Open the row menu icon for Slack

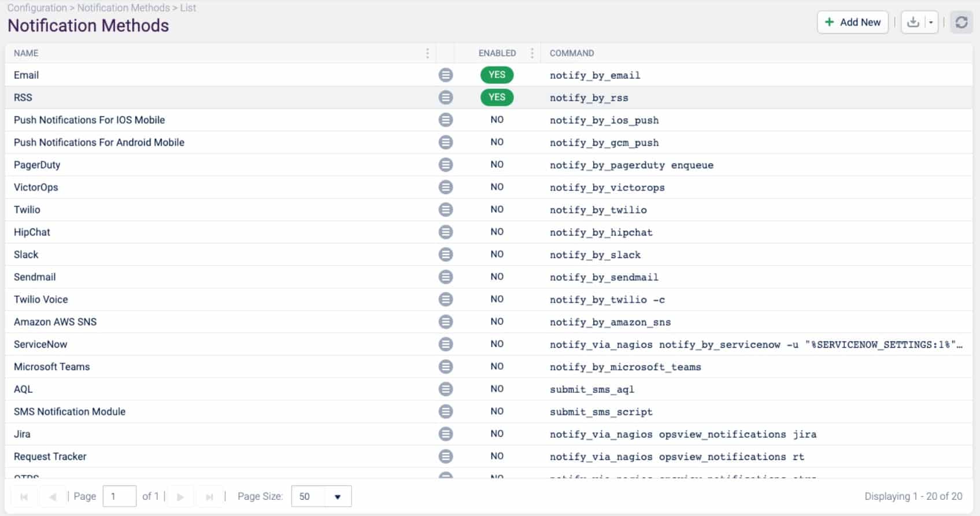(445, 255)
